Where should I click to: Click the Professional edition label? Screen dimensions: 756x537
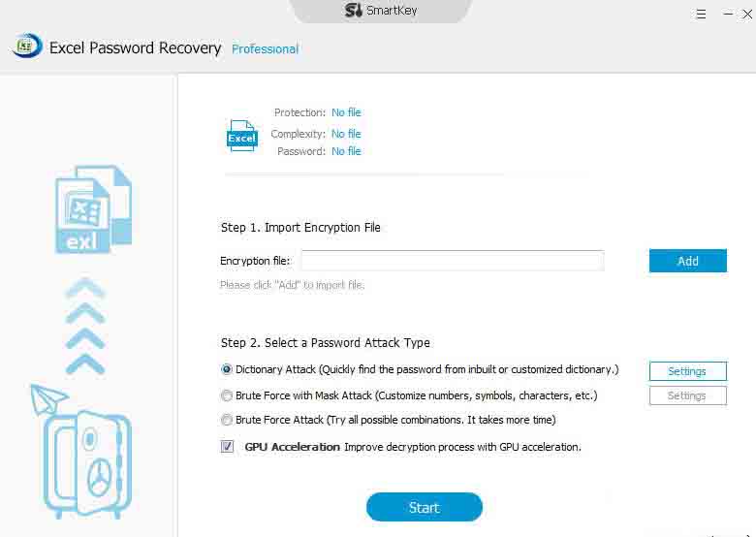[265, 48]
